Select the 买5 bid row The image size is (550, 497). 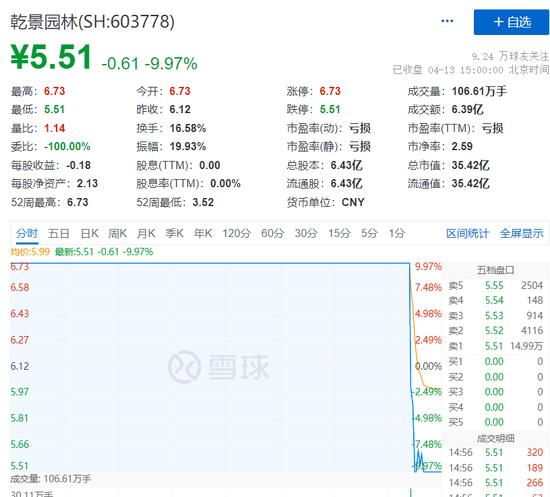pos(495,422)
